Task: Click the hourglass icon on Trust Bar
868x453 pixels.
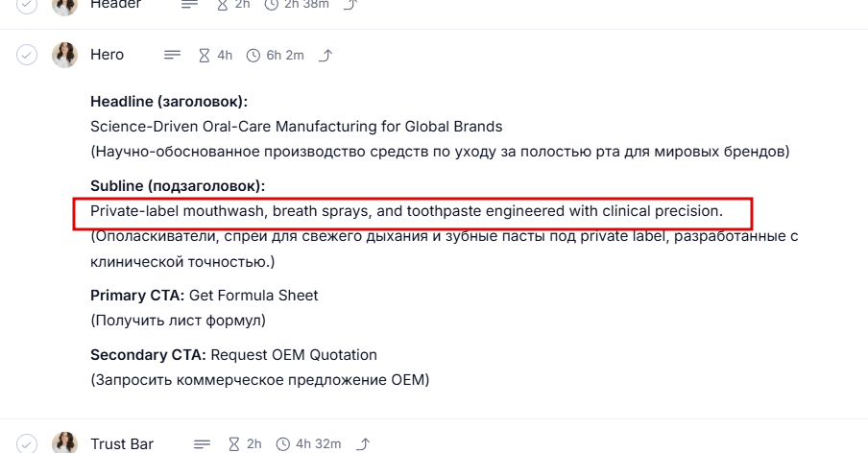Action: [x=233, y=444]
